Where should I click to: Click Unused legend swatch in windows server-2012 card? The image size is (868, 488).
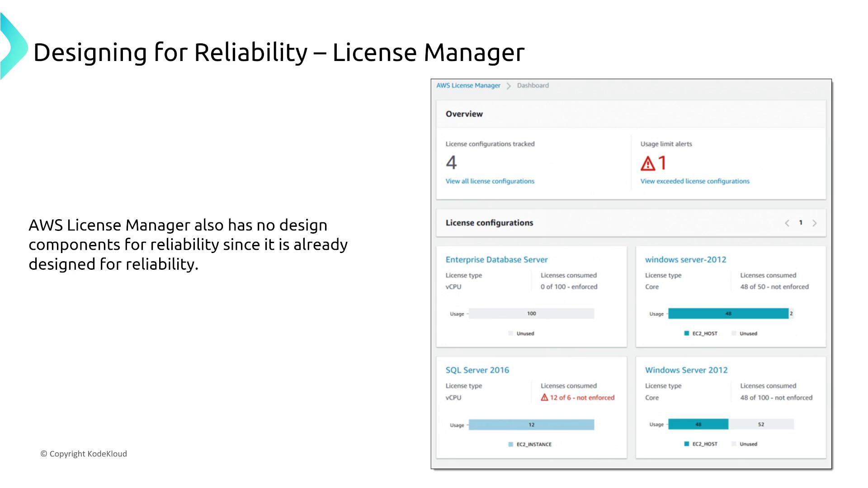coord(734,333)
